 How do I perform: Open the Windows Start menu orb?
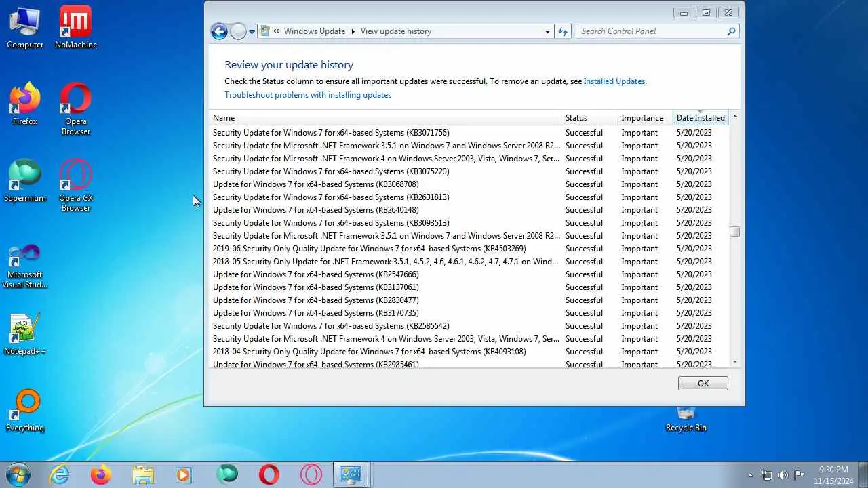(x=18, y=474)
